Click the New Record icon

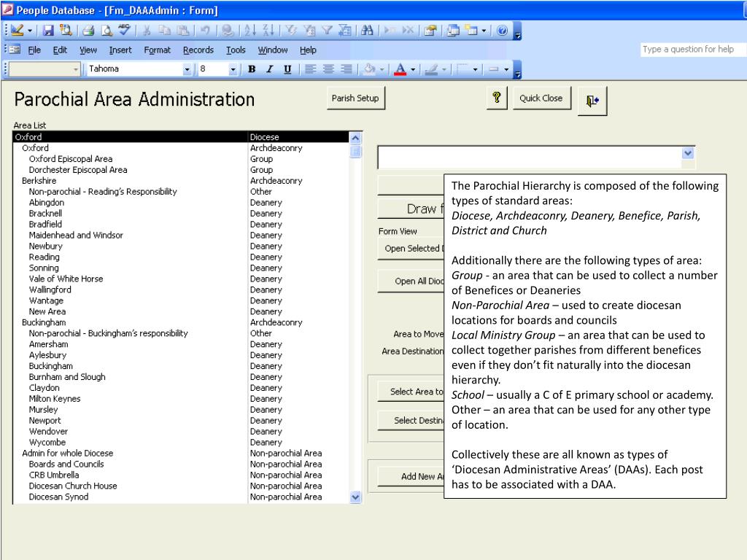[x=390, y=31]
